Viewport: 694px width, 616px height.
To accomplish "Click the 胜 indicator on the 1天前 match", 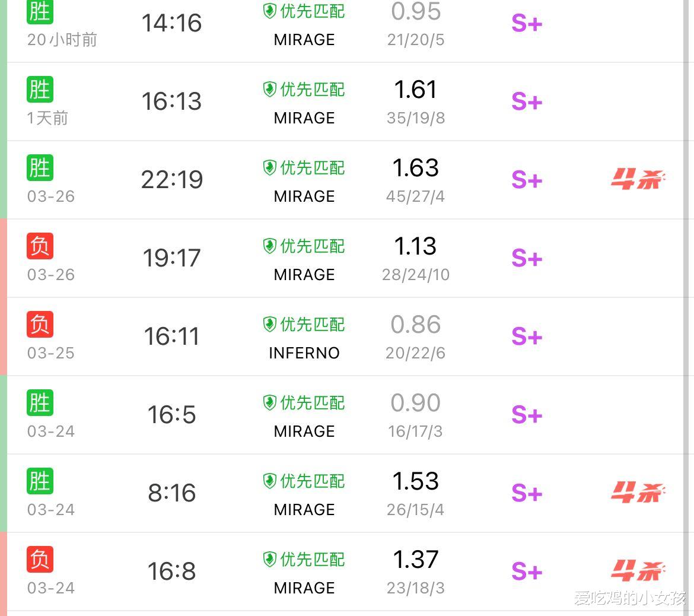I will click(39, 90).
